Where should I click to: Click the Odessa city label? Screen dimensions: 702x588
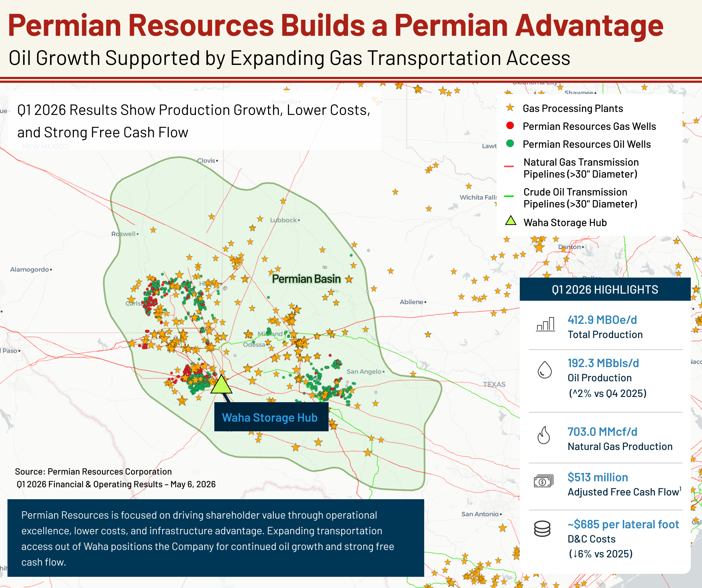(254, 345)
